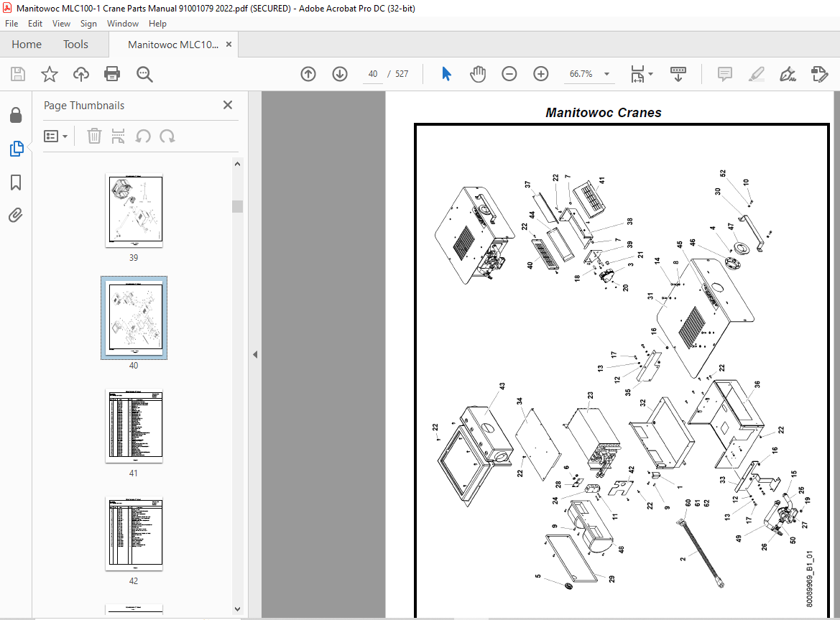Add document to starred favorites
Viewport: 840px width, 620px height.
pos(50,74)
